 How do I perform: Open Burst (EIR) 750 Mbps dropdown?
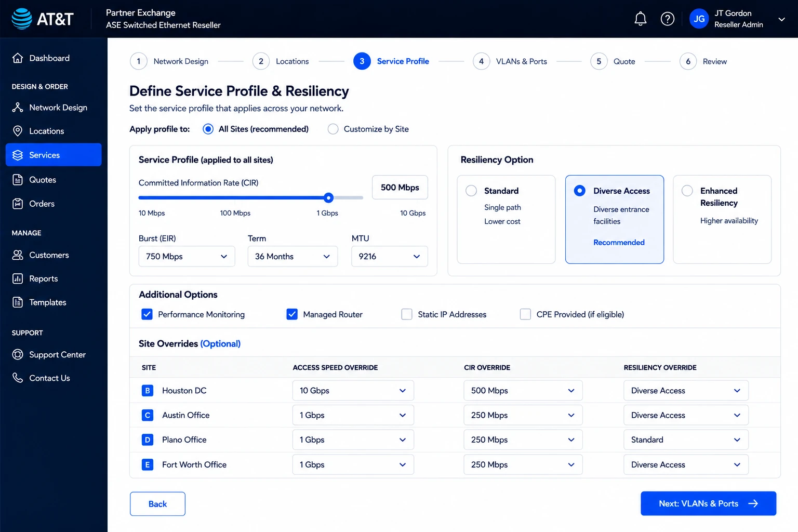(x=187, y=256)
